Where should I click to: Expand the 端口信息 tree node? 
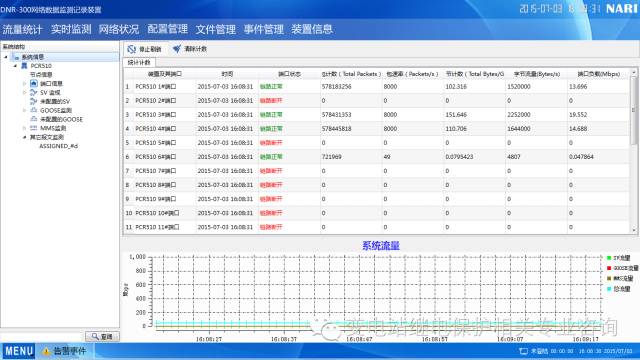click(x=24, y=84)
